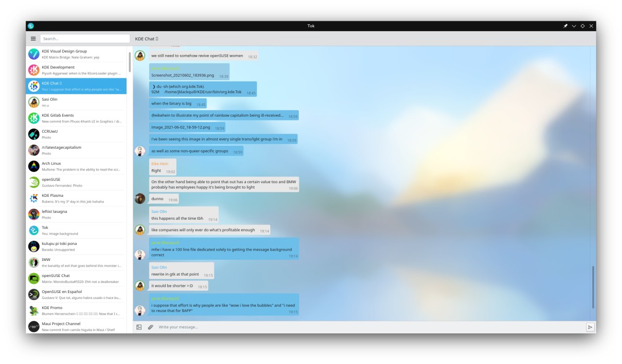
Task: Click the IWW avatar icon
Action: [34, 262]
